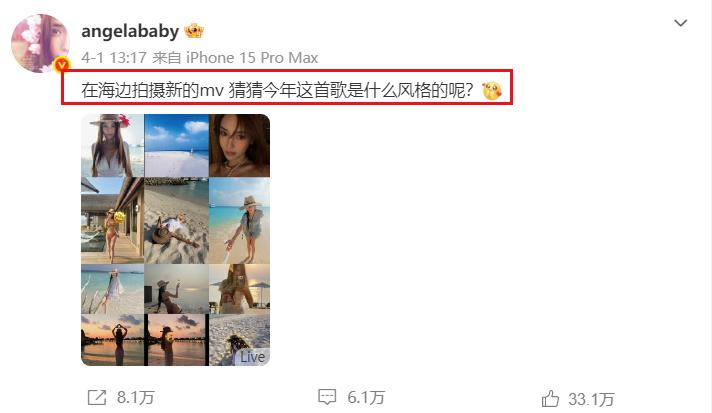The image size is (712, 413).
Task: Open the comments speech bubble icon
Action: pos(327,397)
